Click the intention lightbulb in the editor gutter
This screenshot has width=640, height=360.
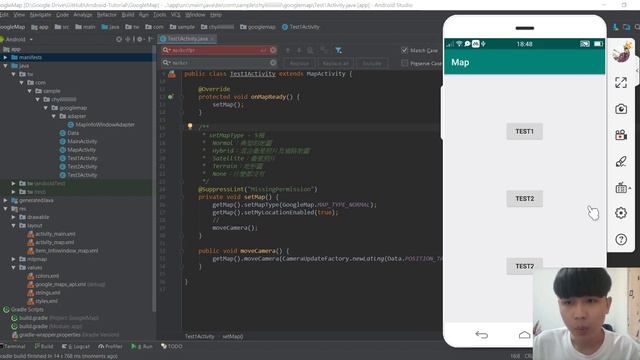190,126
